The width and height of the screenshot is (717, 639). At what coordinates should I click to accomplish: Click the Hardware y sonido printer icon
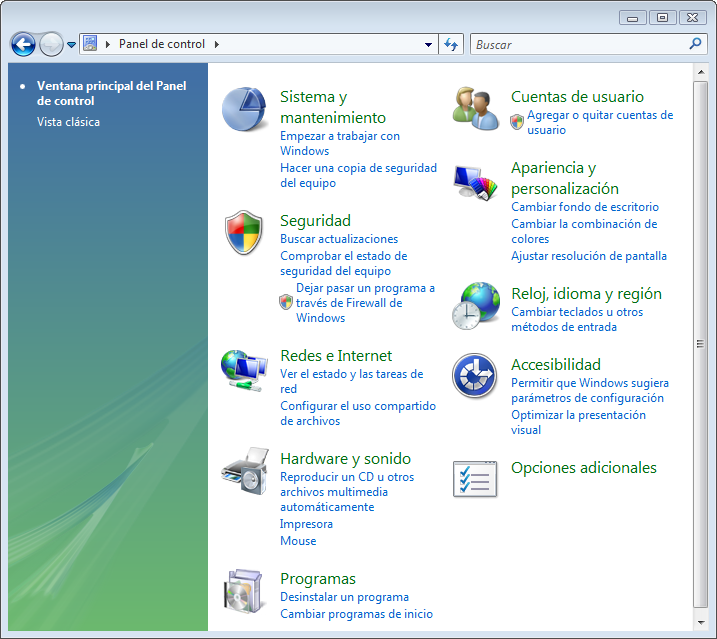click(x=245, y=471)
